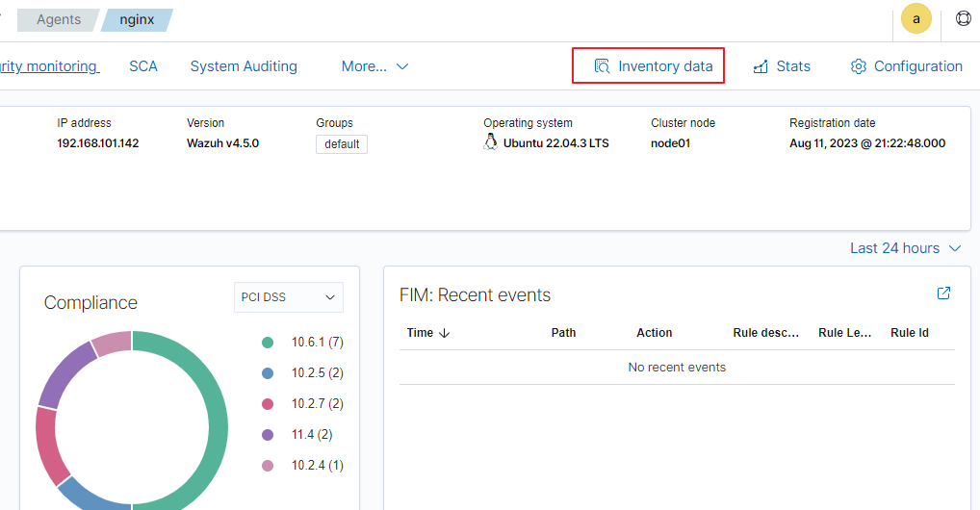Open the Configuration page

(x=906, y=66)
